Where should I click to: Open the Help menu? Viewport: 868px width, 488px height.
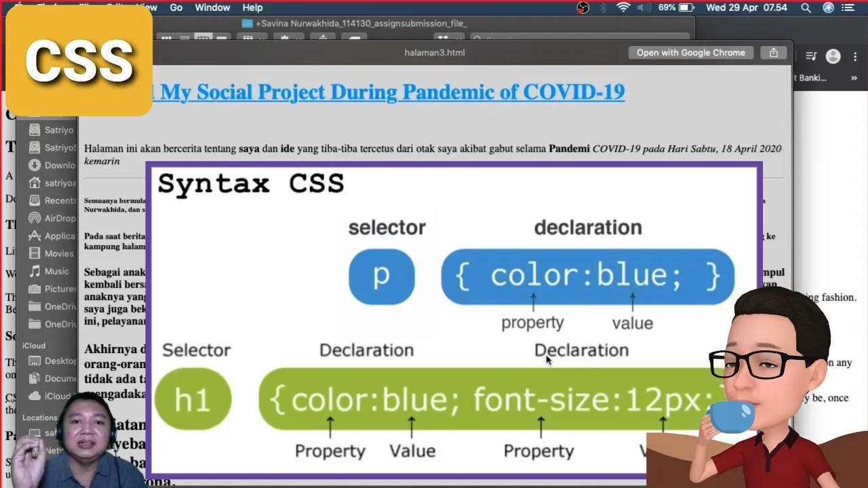click(x=252, y=7)
